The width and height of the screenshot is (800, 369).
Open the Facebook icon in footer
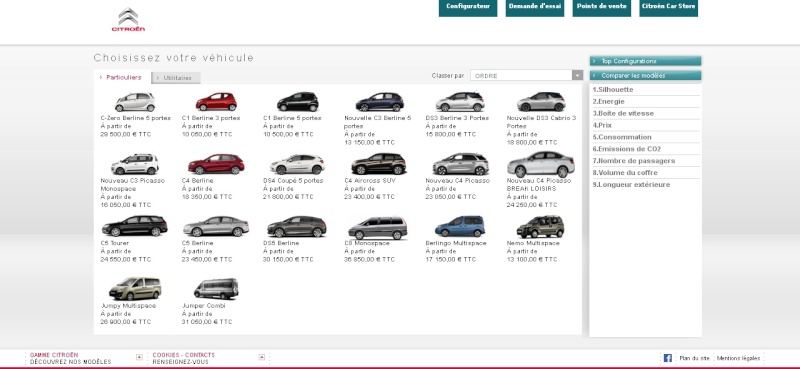667,358
